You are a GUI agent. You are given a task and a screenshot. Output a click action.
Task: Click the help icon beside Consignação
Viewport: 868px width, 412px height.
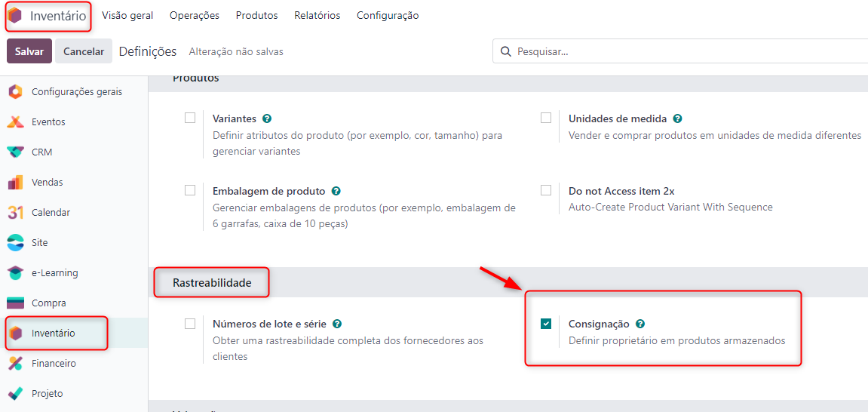640,324
